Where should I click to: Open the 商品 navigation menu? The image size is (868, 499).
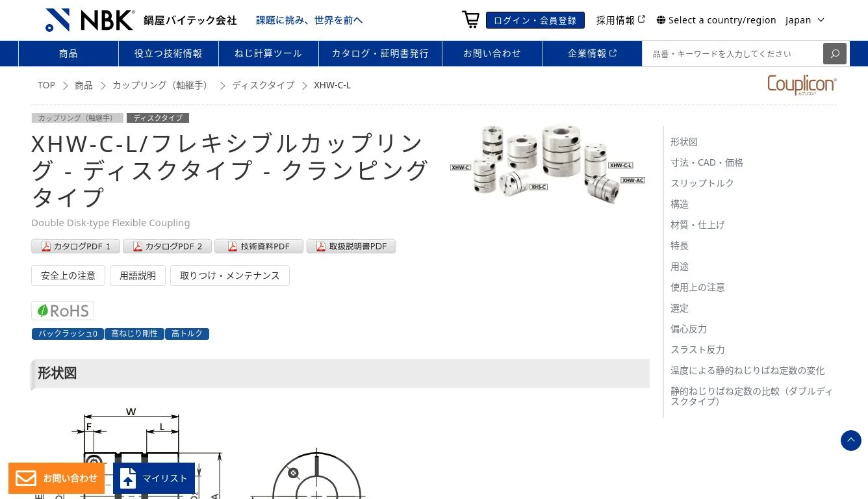68,53
